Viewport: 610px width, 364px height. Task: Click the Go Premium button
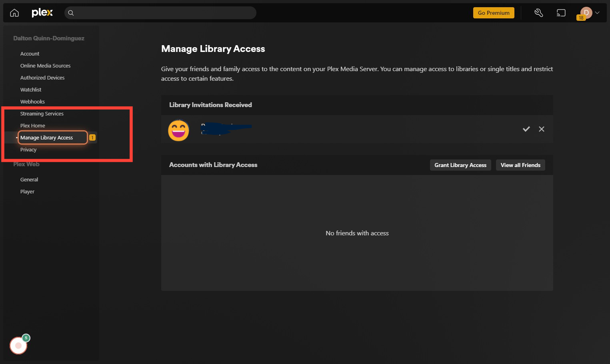pyautogui.click(x=494, y=13)
